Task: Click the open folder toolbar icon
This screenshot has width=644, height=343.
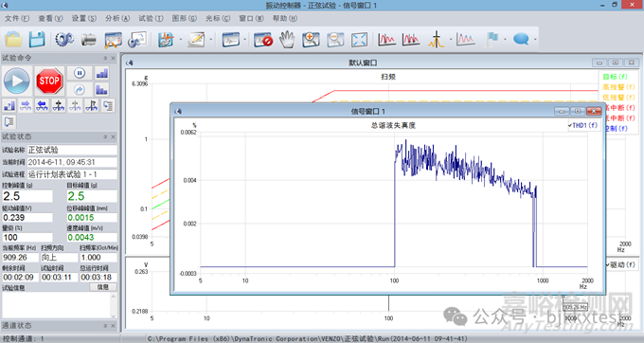Action: click(13, 40)
